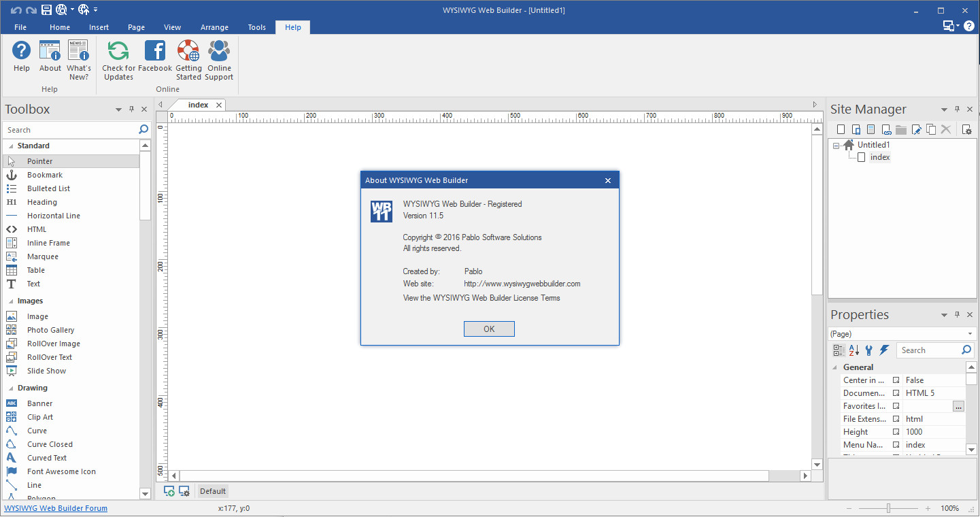Open the Properties panel options dropdown arrow
The height and width of the screenshot is (517, 980).
coord(944,314)
